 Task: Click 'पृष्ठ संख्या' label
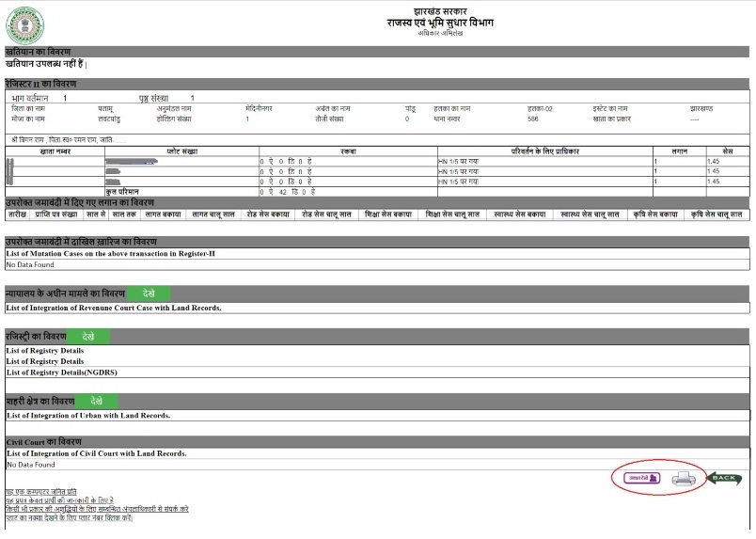tap(153, 98)
